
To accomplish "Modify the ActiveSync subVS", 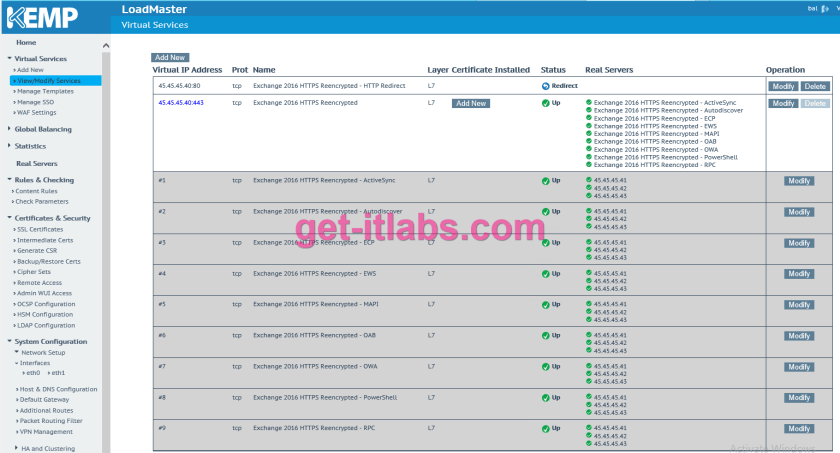I will [799, 181].
